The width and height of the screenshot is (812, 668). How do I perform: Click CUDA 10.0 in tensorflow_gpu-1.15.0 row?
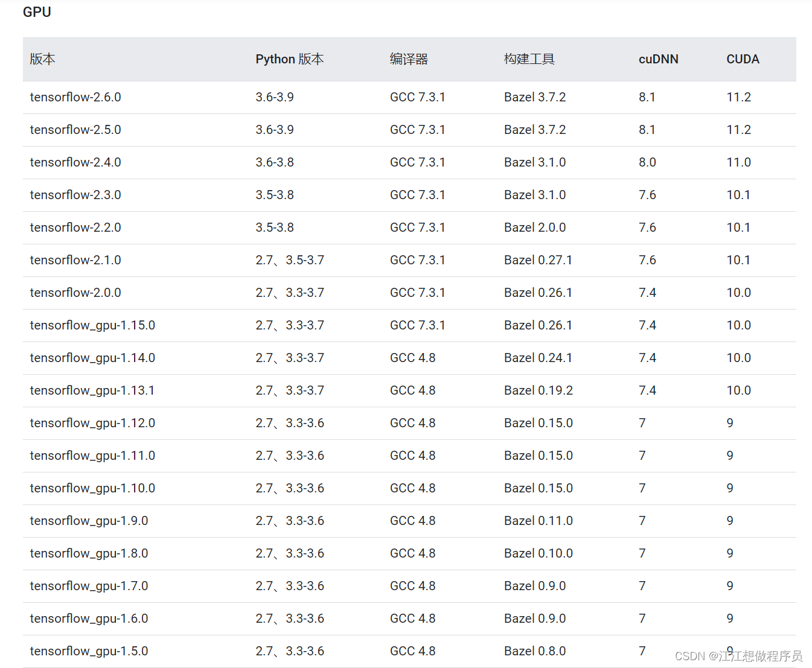pos(739,325)
